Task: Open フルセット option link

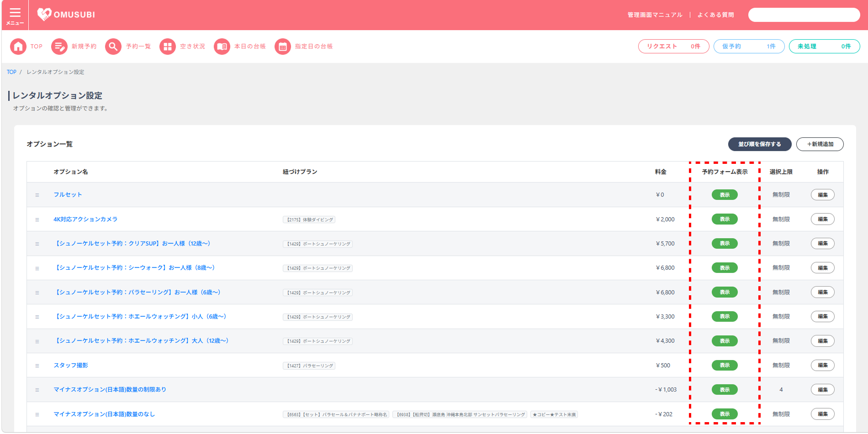Action: 68,195
